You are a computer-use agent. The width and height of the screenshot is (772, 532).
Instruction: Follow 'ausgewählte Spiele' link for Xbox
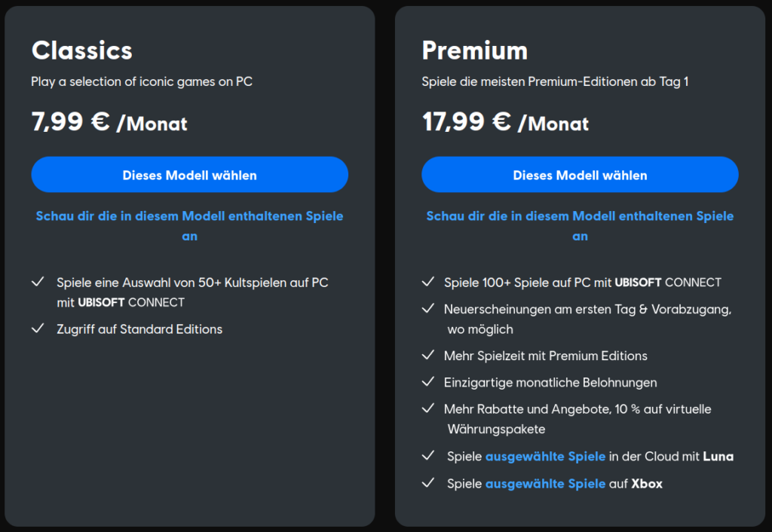546,484
